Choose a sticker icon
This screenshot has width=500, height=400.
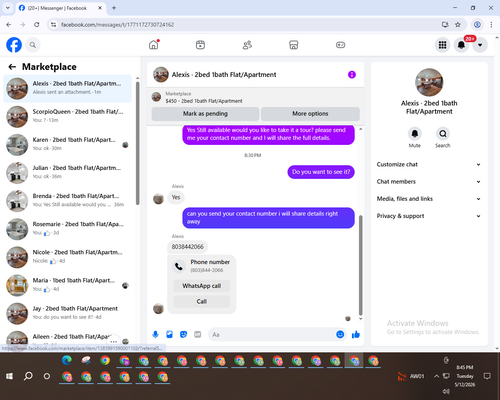pos(183,334)
